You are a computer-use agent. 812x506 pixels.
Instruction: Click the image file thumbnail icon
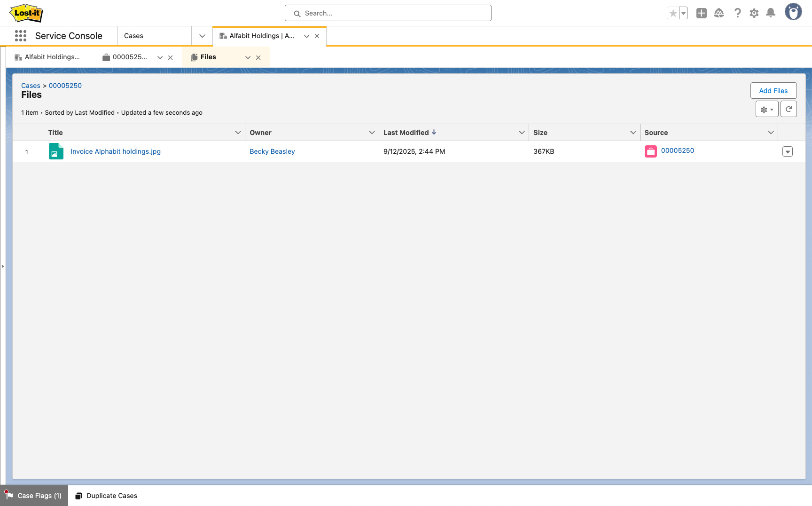tap(56, 151)
